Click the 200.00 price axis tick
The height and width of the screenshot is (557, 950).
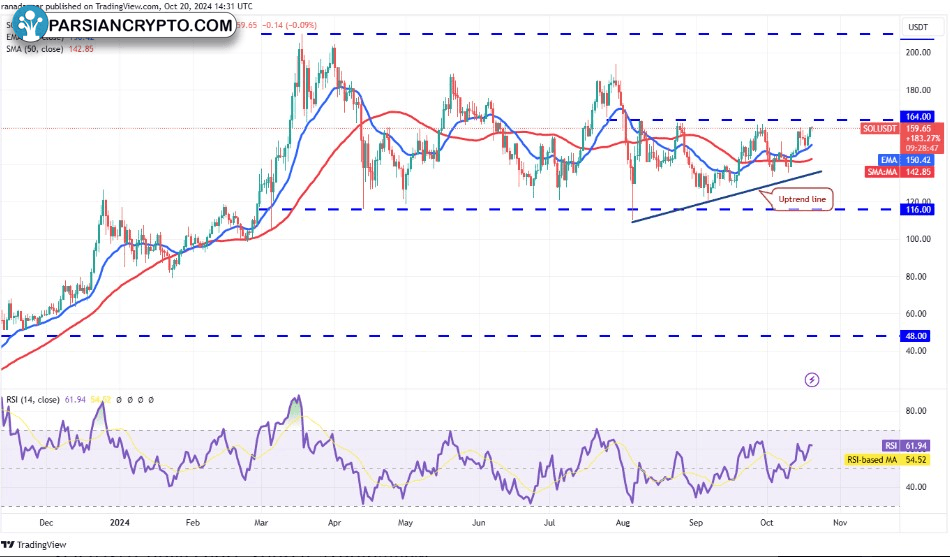(x=918, y=53)
